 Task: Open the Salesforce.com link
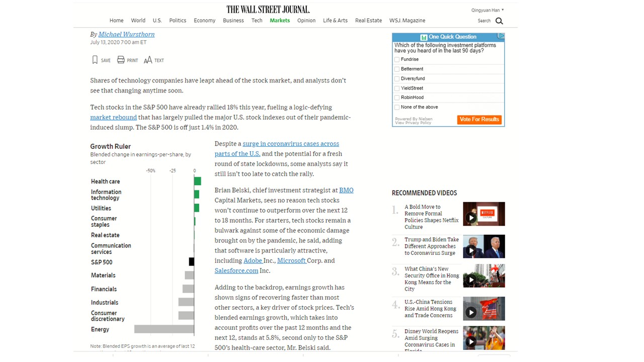point(236,270)
